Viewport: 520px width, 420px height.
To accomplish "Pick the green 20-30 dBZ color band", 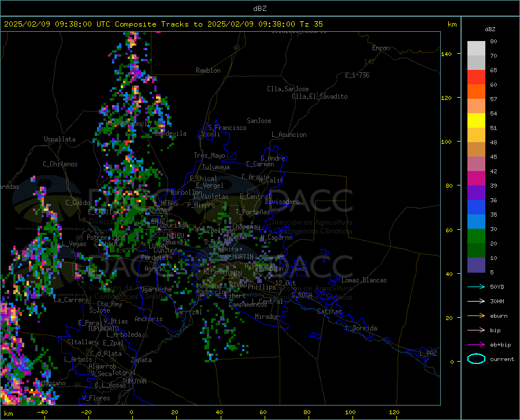I will click(476, 236).
